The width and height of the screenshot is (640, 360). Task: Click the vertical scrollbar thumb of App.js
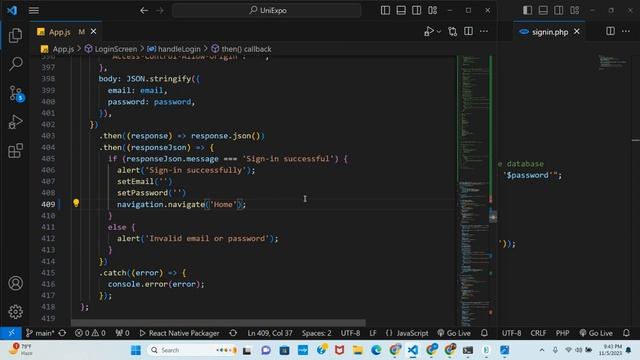tap(493, 217)
